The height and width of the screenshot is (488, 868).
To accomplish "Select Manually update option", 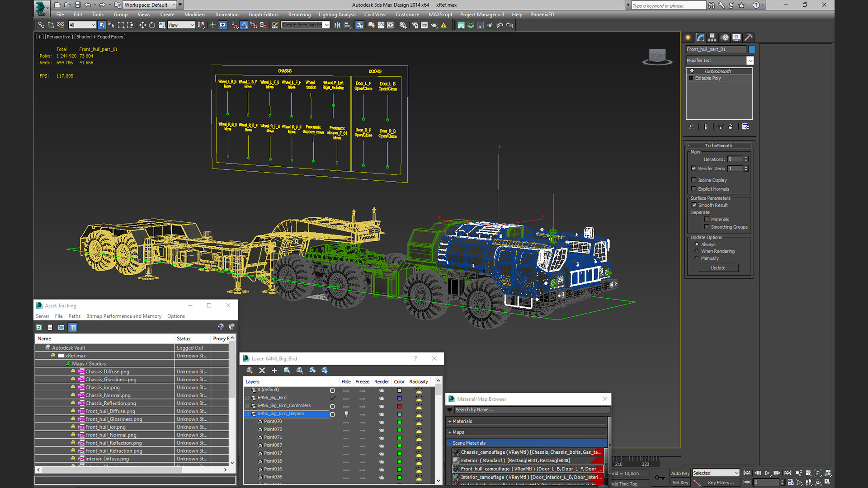I will coord(697,258).
